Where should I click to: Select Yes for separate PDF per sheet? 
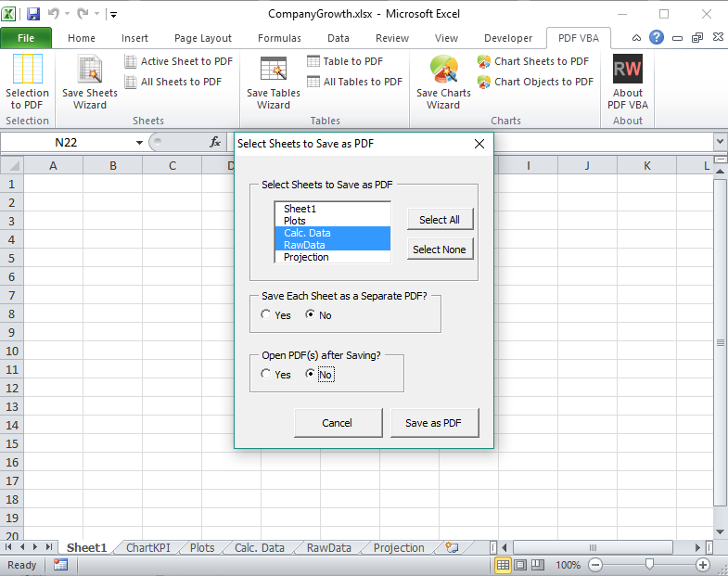[x=275, y=315]
